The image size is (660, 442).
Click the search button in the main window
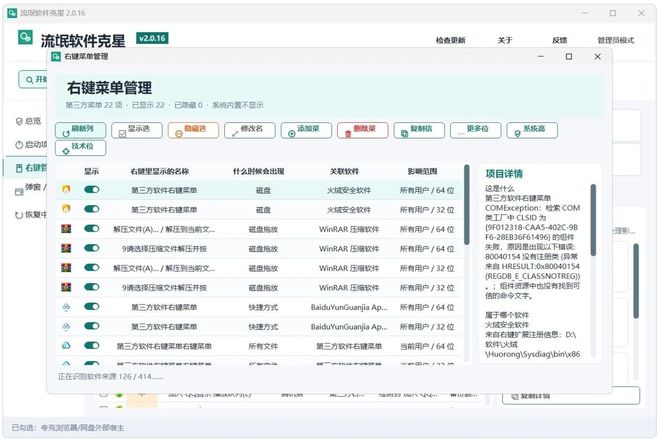pos(33,80)
